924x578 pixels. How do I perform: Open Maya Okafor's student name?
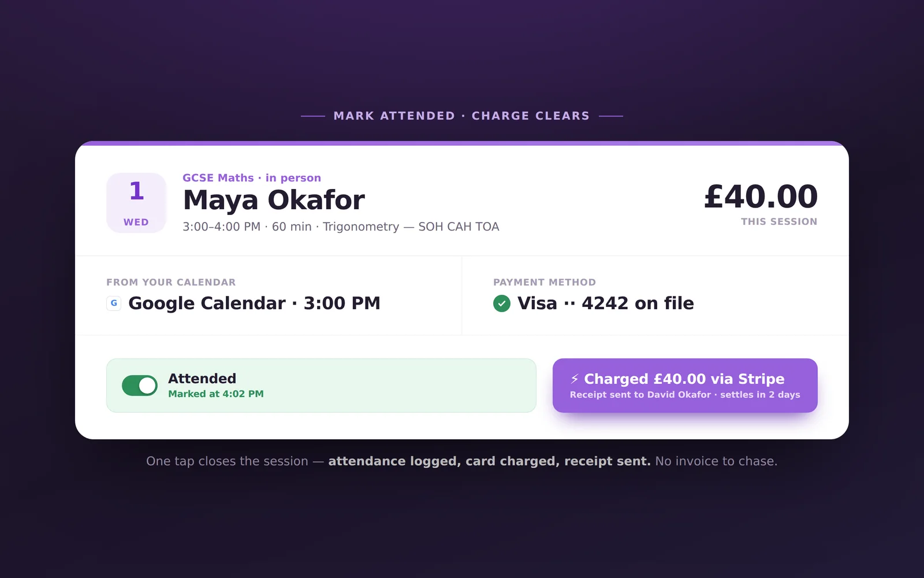click(x=274, y=200)
